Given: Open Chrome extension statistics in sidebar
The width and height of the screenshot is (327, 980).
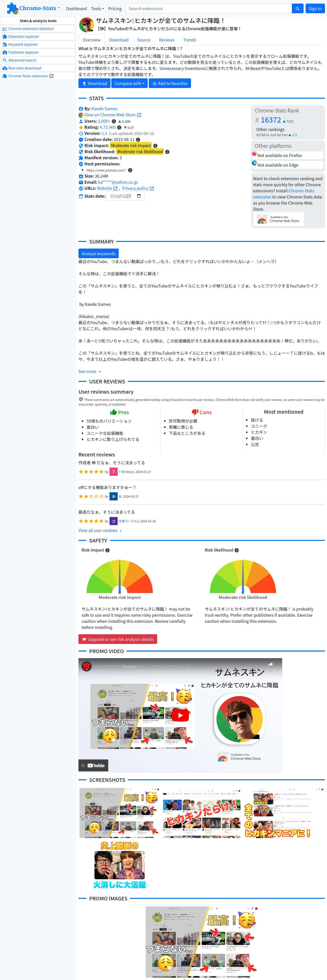Looking at the screenshot, I should click(x=38, y=29).
